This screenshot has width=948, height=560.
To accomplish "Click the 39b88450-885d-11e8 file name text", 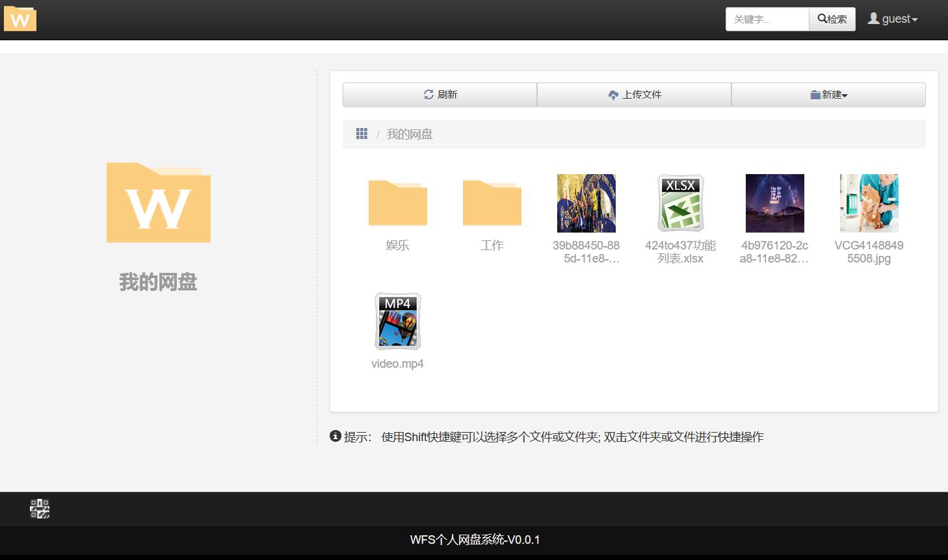I will tap(586, 252).
